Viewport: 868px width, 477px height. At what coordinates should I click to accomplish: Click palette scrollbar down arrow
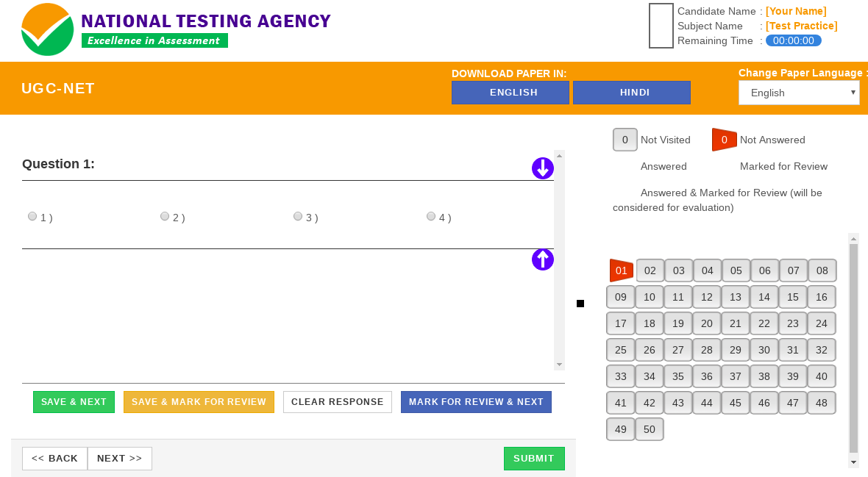coord(853,462)
